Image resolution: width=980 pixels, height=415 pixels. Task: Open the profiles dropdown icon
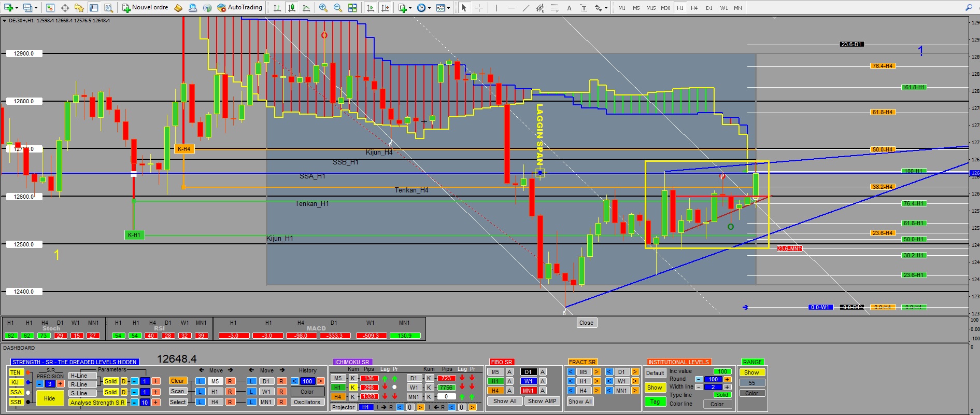pos(30,8)
